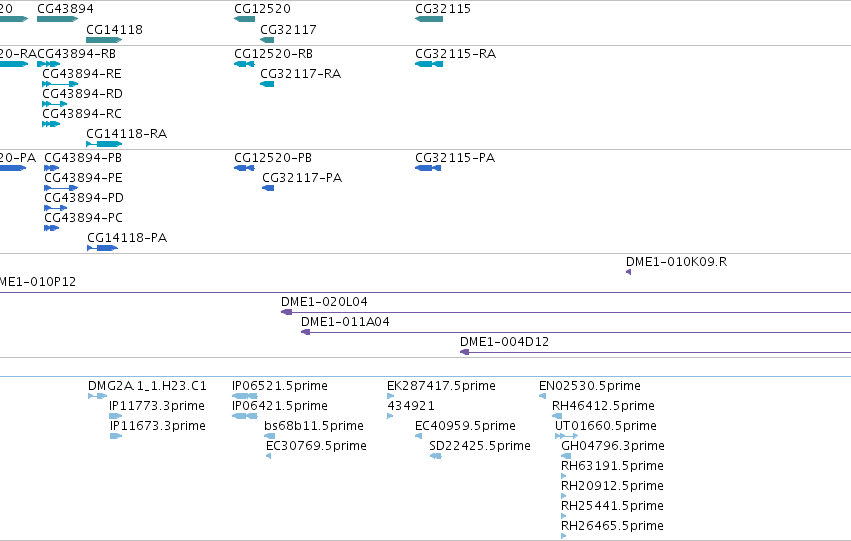
Task: Select the UT01660.5prime EST glyph
Action: 566,436
